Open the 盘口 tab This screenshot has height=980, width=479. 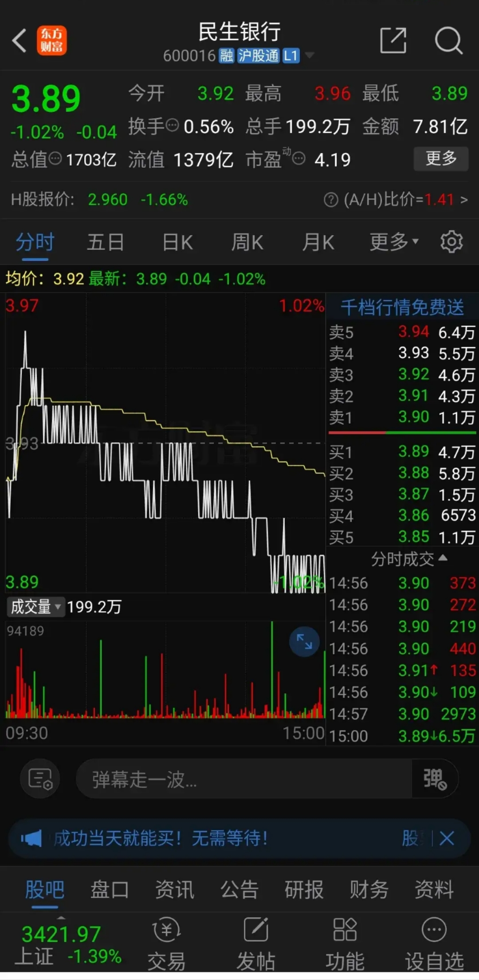(110, 889)
